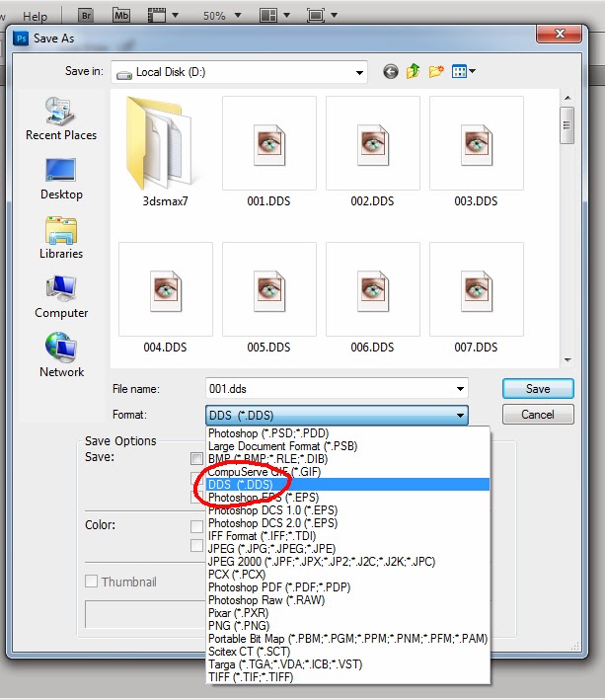Choose CompuServe GIF format
Image resolution: width=605 pixels, height=700 pixels.
point(347,472)
